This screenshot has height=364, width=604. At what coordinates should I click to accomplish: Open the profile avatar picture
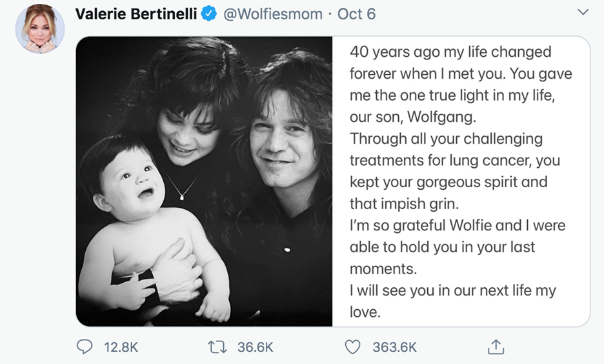(40, 30)
